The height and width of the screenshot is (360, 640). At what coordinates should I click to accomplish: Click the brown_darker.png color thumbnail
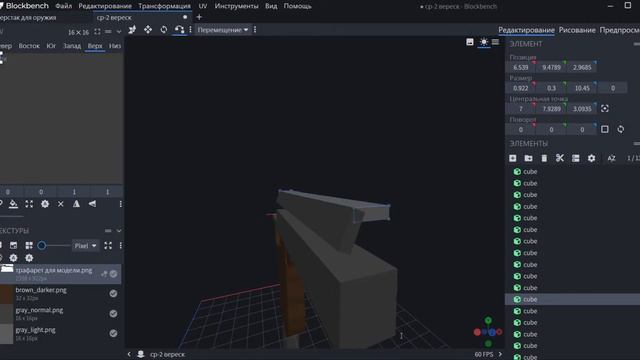point(6,294)
